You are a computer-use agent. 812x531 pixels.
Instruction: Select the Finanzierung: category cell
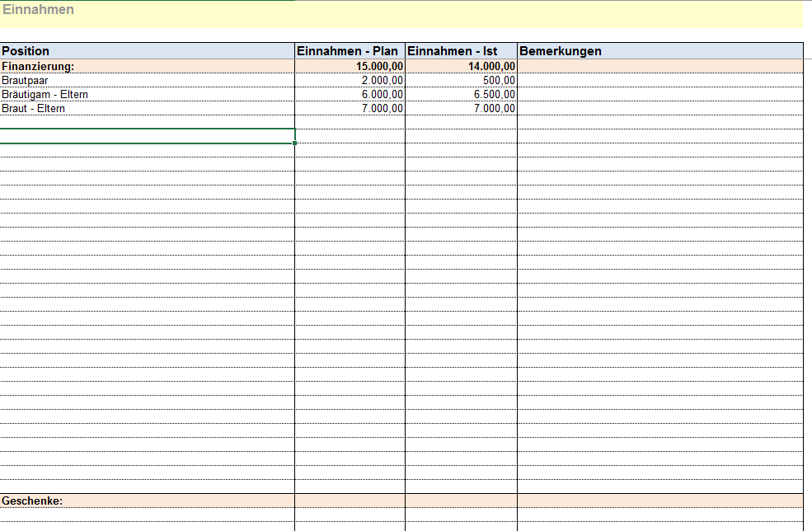pyautogui.click(x=147, y=66)
